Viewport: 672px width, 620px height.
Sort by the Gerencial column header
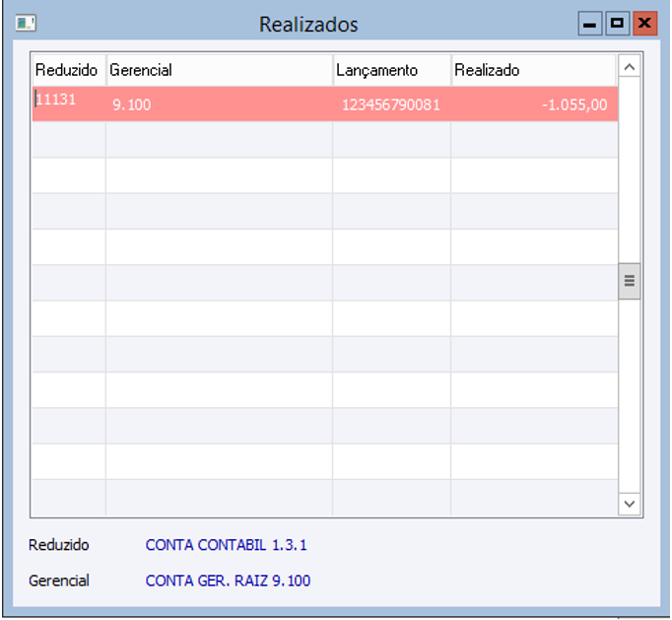coord(220,70)
